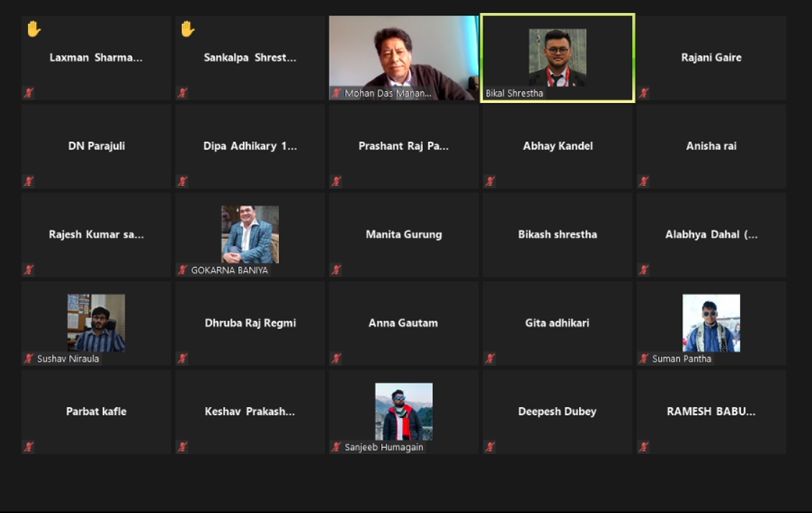Image resolution: width=812 pixels, height=513 pixels.
Task: Click muted microphone icon on Rajani Gaire tile
Action: coord(644,93)
